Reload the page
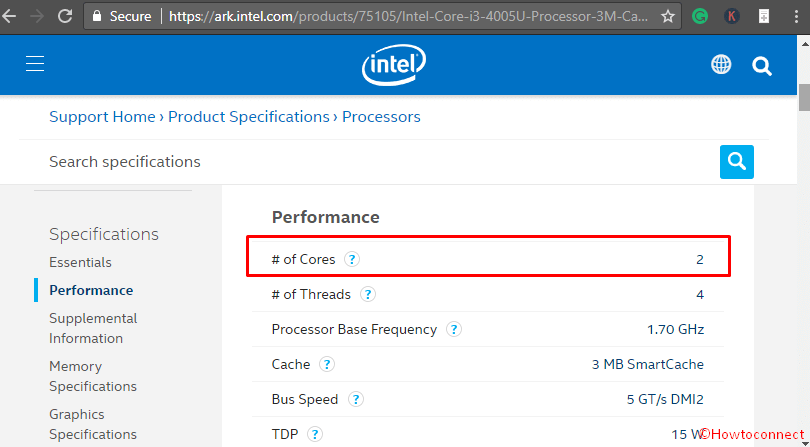 pos(65,16)
